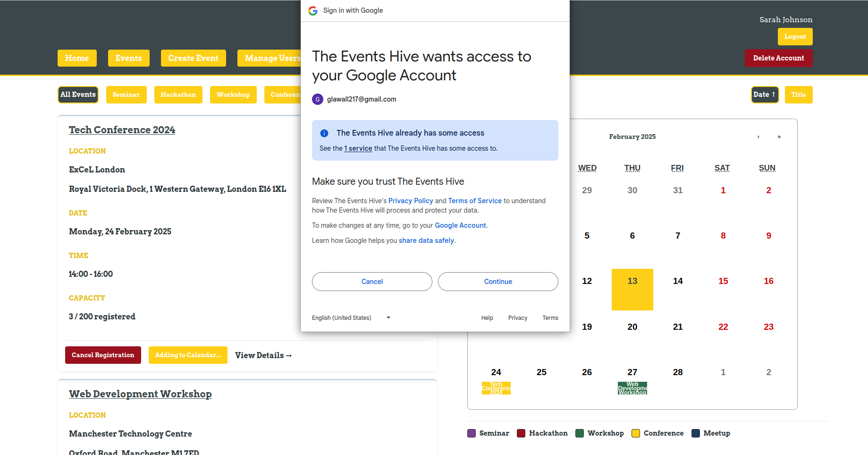868x455 pixels.
Task: Click the Sarah Johnson username text
Action: click(786, 20)
